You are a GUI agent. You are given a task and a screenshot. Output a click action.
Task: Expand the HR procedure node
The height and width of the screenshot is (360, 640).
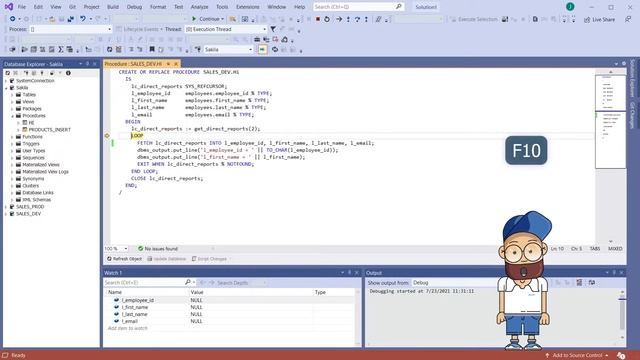[x=18, y=123]
